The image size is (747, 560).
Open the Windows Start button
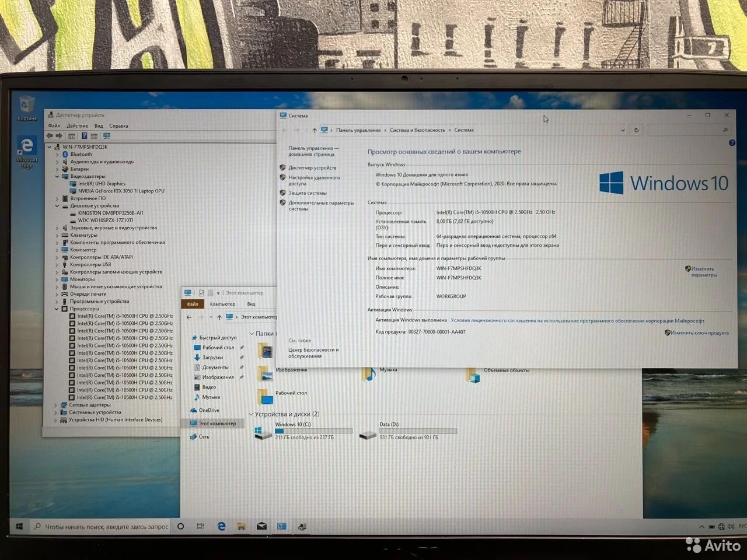pos(19,527)
